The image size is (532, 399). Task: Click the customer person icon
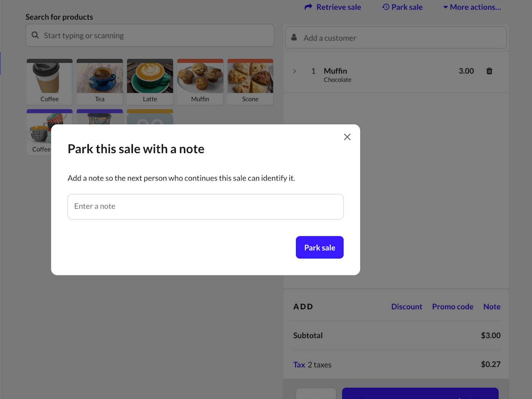(294, 38)
